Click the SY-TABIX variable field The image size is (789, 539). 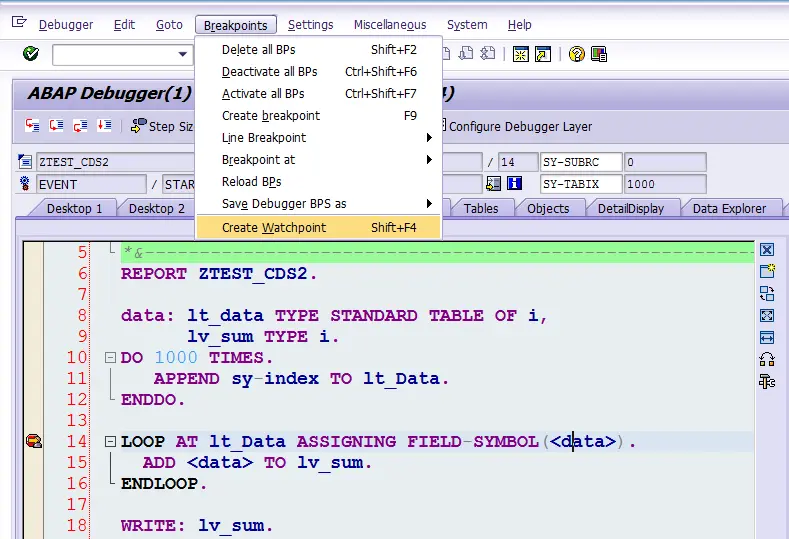[x=581, y=184]
